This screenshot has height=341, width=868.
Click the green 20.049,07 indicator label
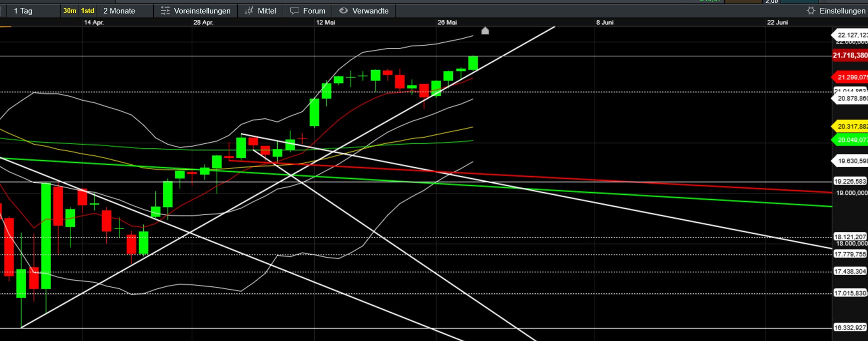[850, 140]
